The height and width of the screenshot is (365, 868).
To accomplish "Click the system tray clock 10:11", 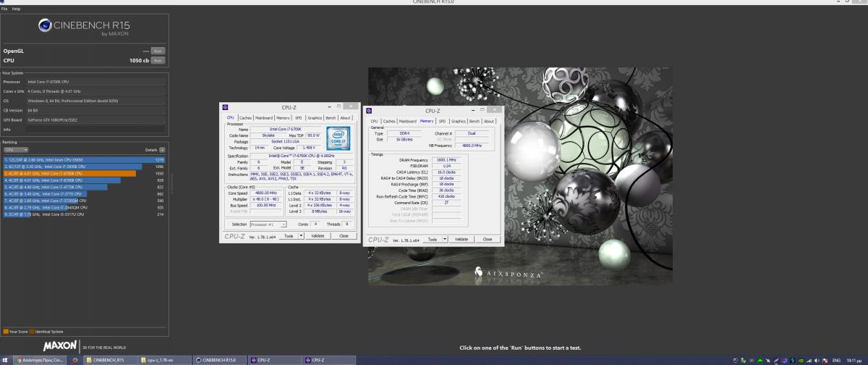I will tap(855, 359).
